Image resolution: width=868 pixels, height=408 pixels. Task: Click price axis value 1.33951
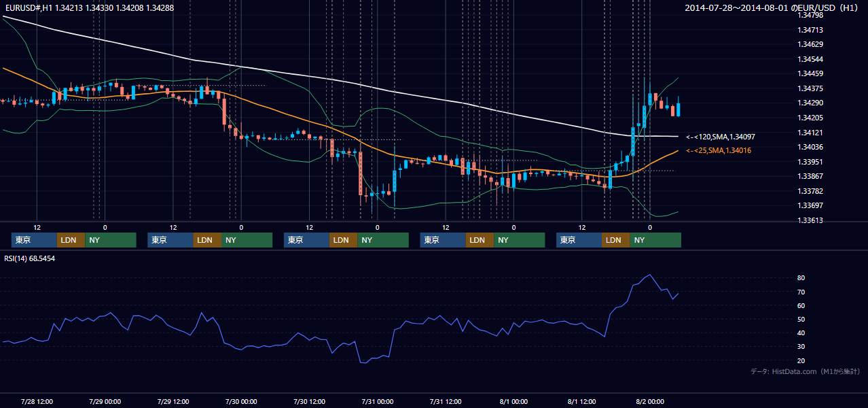[x=810, y=162]
